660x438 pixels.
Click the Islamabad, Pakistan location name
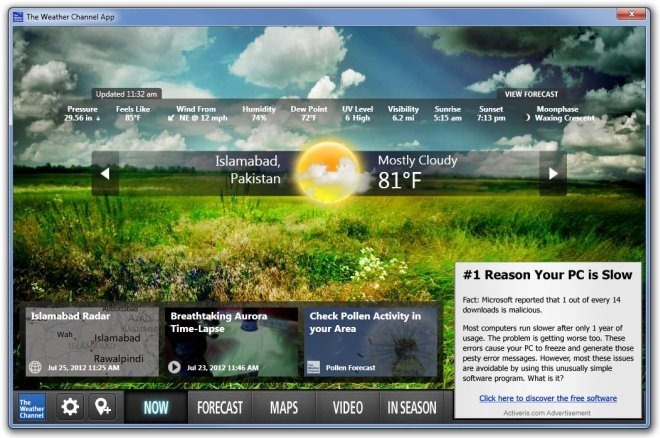[x=248, y=170]
